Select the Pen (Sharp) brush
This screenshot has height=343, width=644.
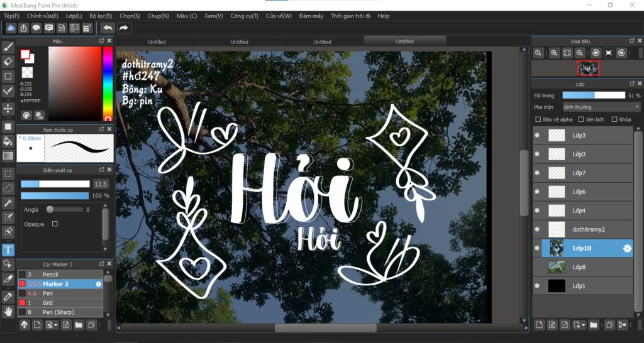pyautogui.click(x=58, y=312)
